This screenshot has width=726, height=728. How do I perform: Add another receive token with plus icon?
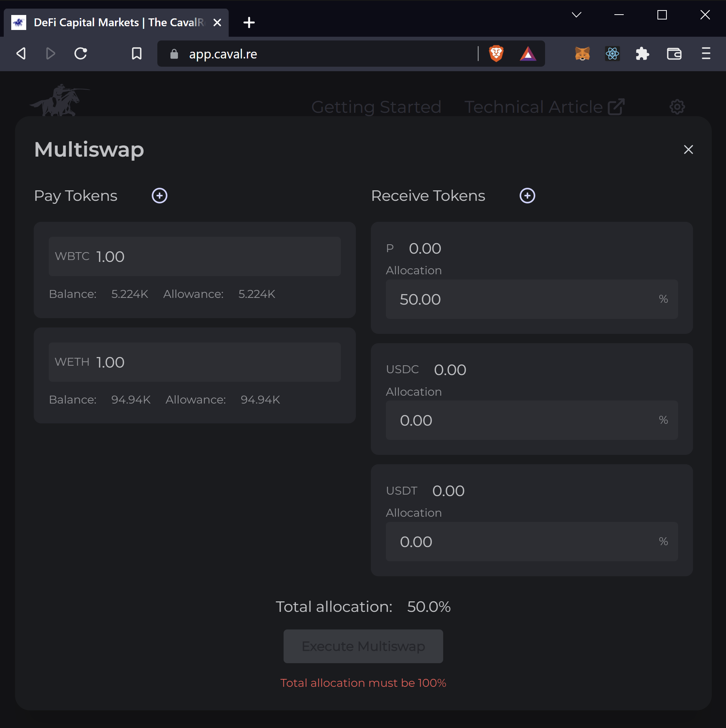tap(527, 196)
